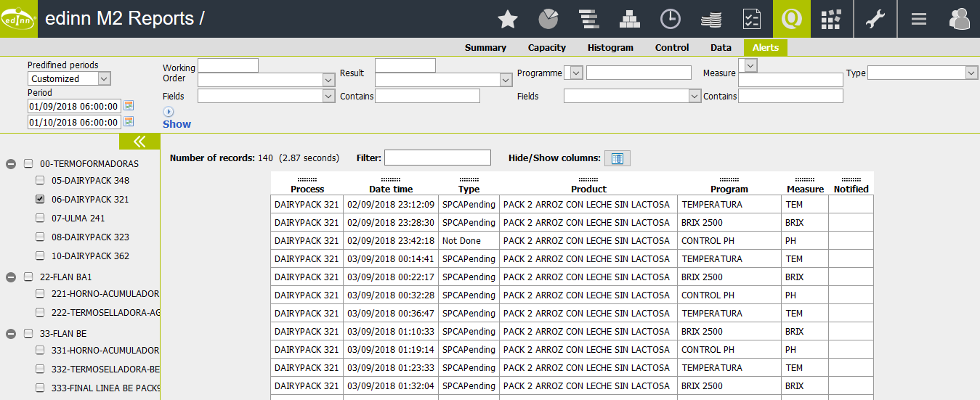Check the 33-FLAN BE checkbox
The image size is (980, 400).
pos(28,333)
